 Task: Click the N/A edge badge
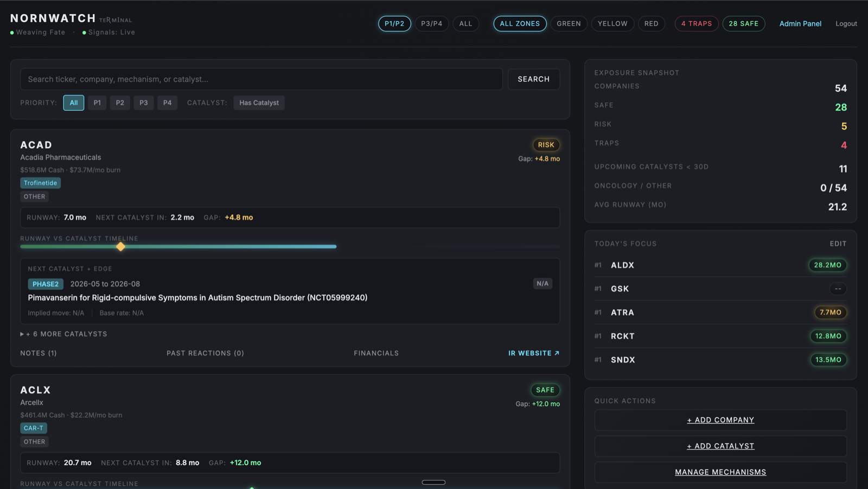coord(542,283)
